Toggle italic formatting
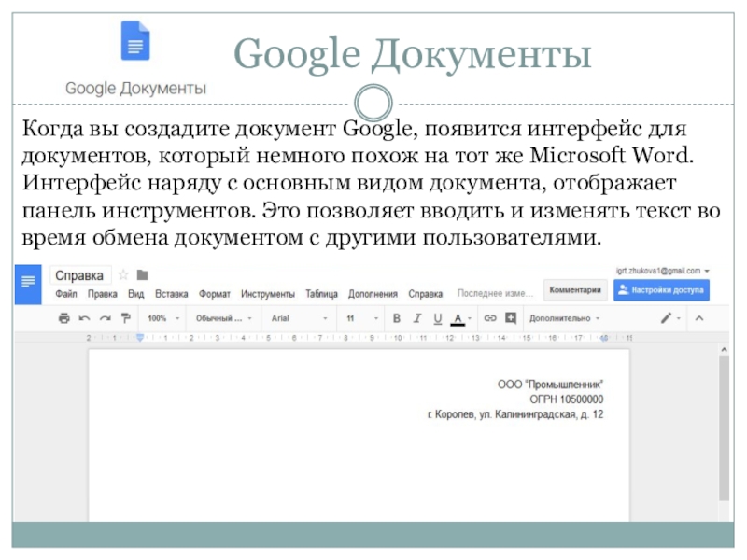 coord(416,318)
